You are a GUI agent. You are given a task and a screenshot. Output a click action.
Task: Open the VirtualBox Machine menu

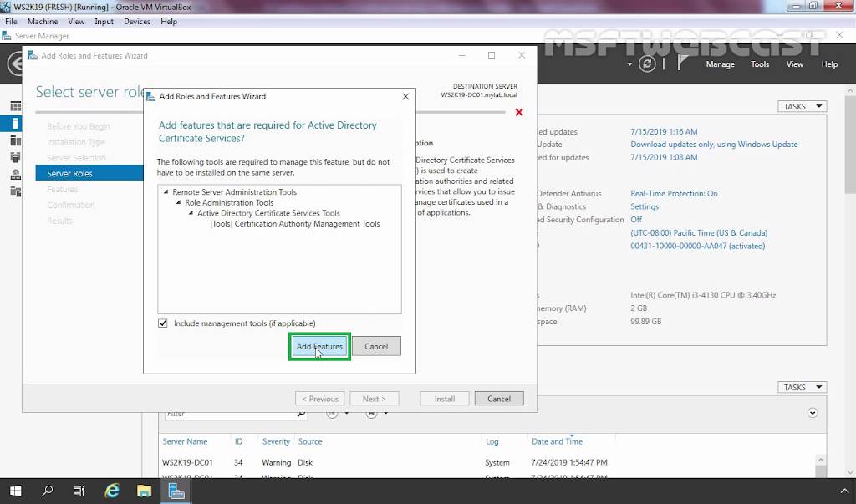43,21
